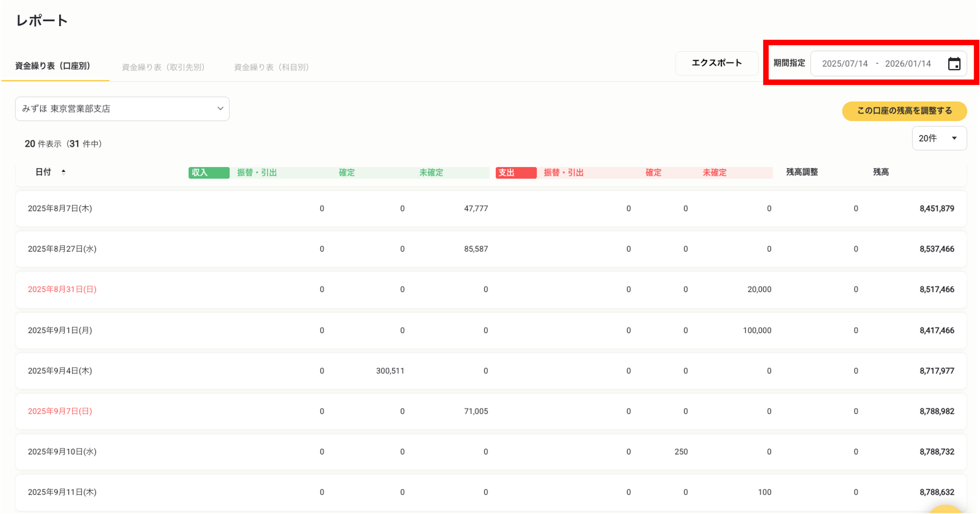Click the 残高 column header
Screen dimensions: 980x514
click(x=880, y=172)
